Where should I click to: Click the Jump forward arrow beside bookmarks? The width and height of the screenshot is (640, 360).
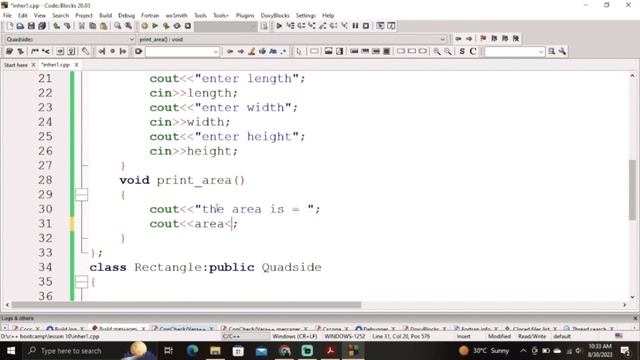point(469,38)
